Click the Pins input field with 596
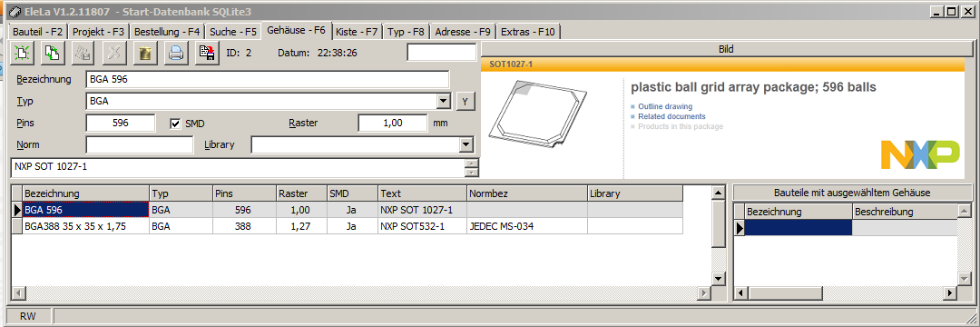 click(x=120, y=124)
